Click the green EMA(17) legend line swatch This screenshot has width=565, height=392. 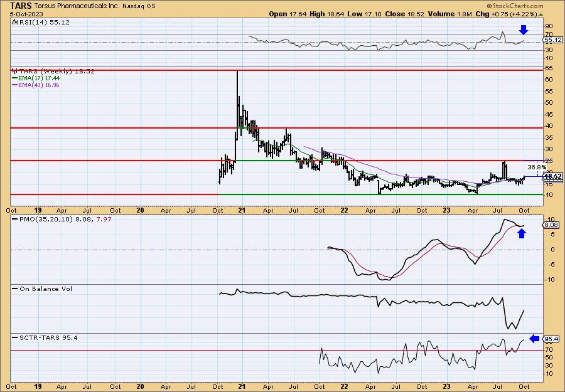pyautogui.click(x=15, y=78)
